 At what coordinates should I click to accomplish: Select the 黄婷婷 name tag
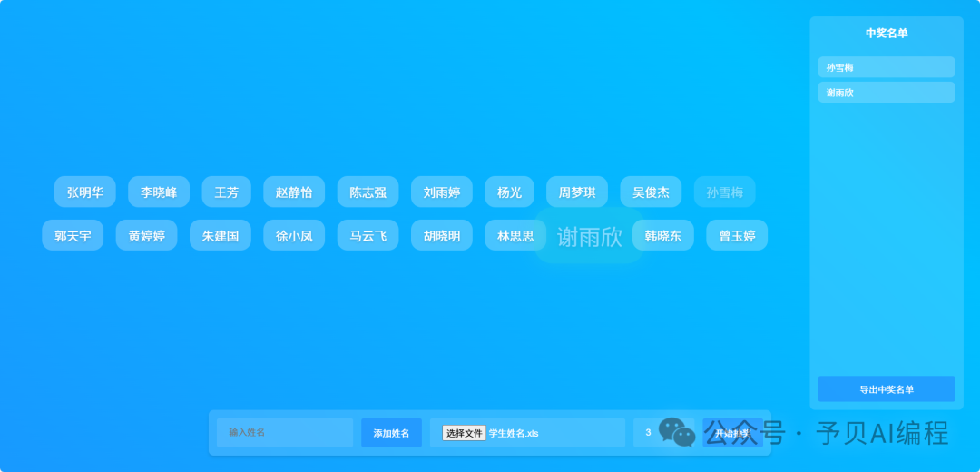point(146,236)
